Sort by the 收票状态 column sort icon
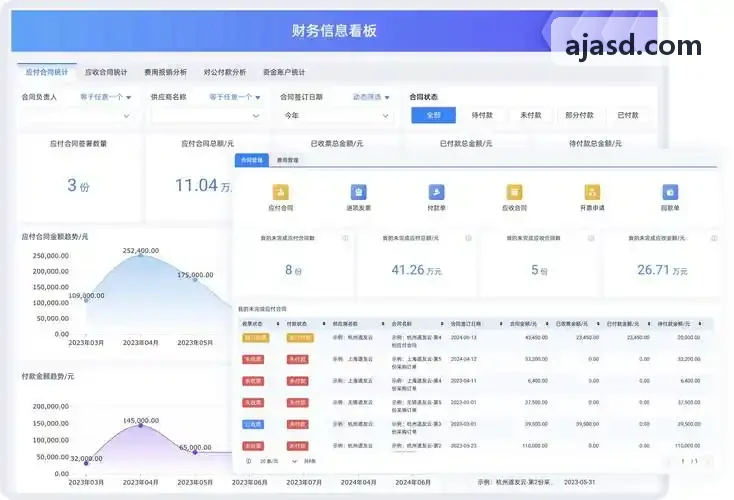The width and height of the screenshot is (734, 500). tap(278, 324)
